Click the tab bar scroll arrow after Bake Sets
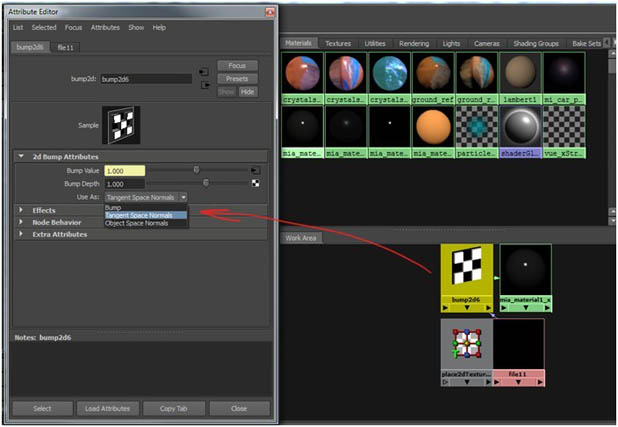Screen dimensions: 618x427 [607, 42]
